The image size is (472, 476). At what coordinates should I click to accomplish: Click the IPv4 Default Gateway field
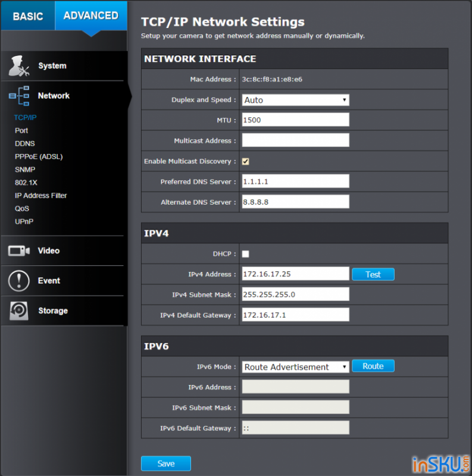296,315
